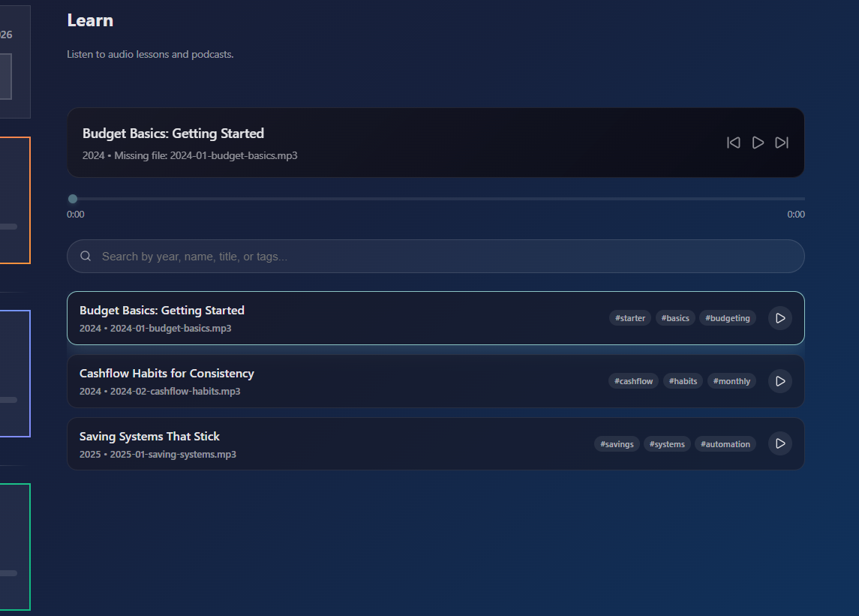Click the #savings tag
Screen dimensions: 859x616
click(x=617, y=444)
